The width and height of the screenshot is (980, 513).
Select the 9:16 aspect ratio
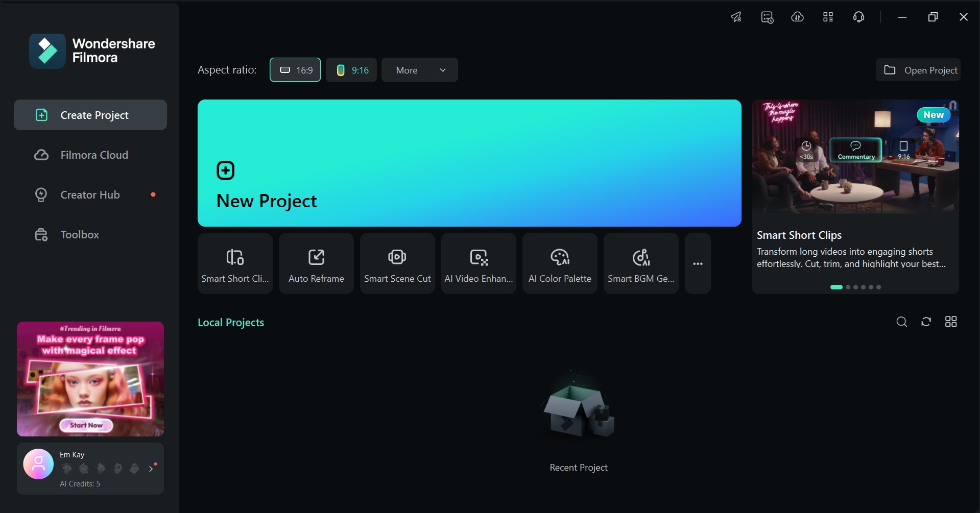(351, 70)
